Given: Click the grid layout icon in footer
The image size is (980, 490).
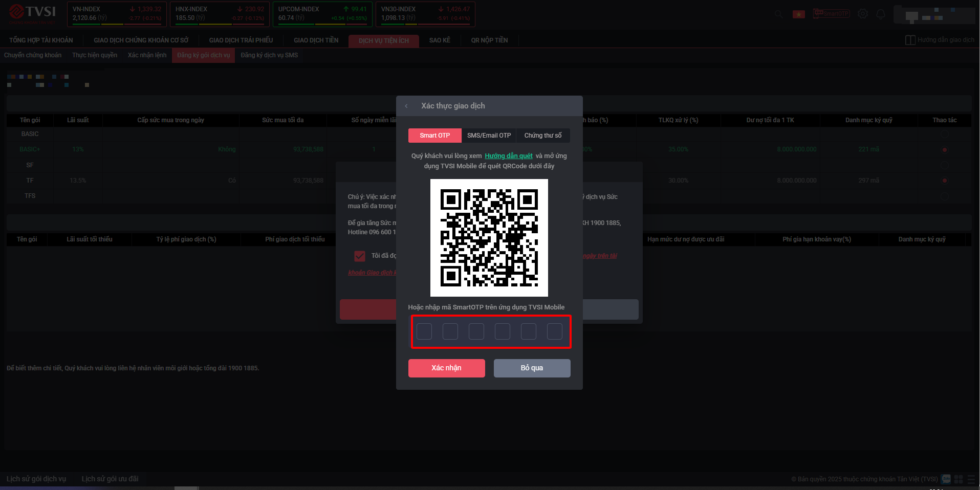Looking at the screenshot, I should [959, 479].
